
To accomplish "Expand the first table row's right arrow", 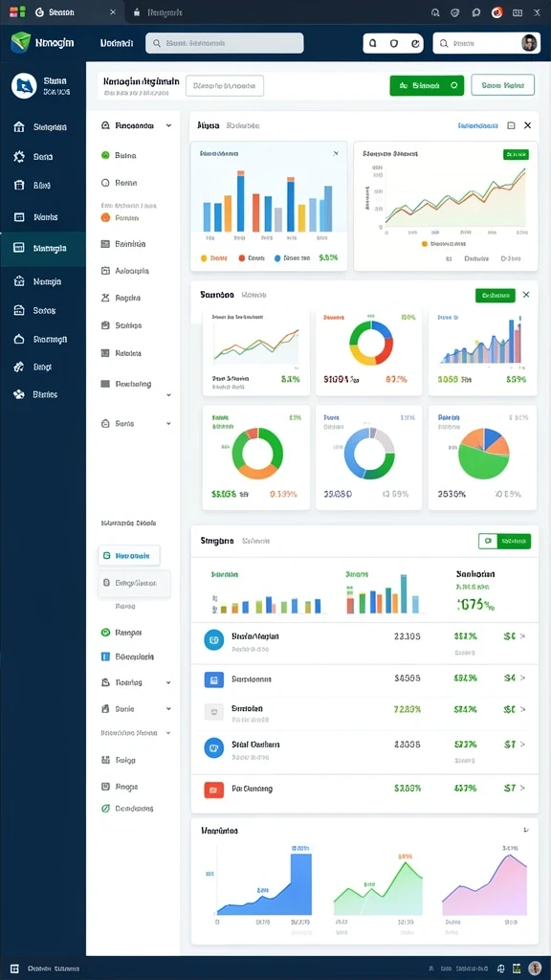I will 523,636.
